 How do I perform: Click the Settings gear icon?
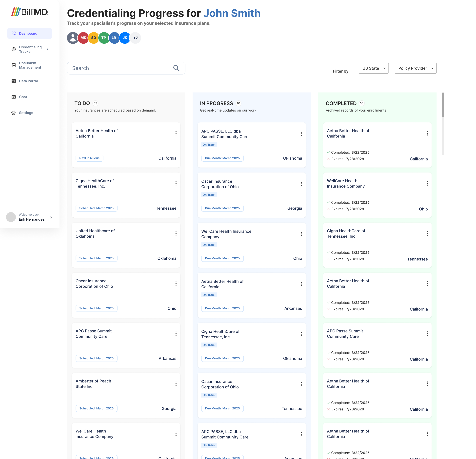click(x=14, y=113)
